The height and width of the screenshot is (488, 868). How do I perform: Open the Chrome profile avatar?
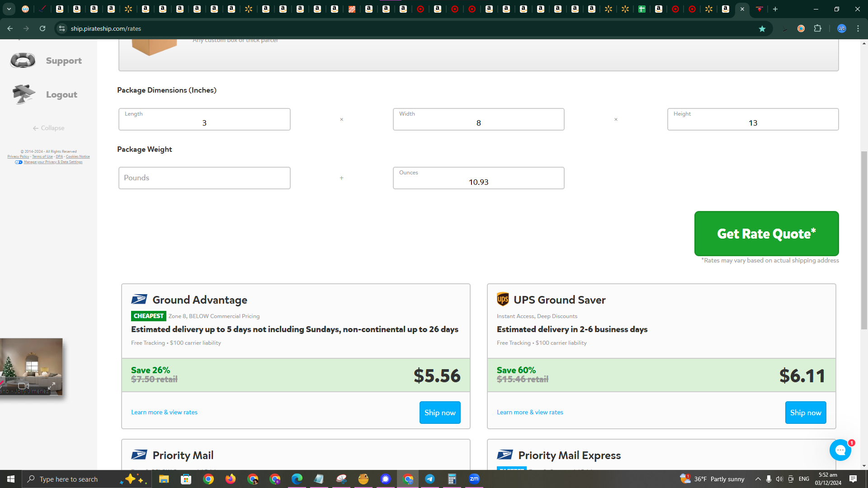pos(841,28)
